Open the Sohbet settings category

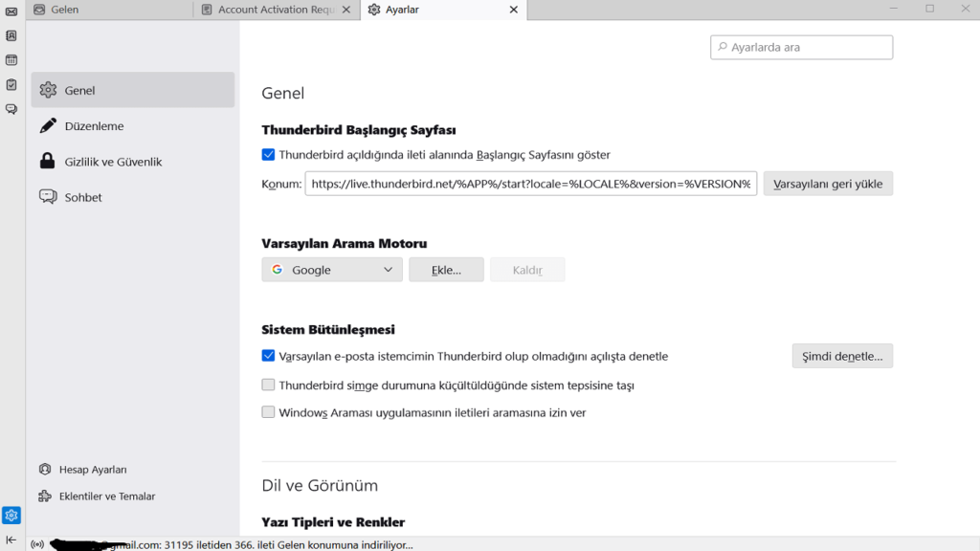[x=132, y=197]
